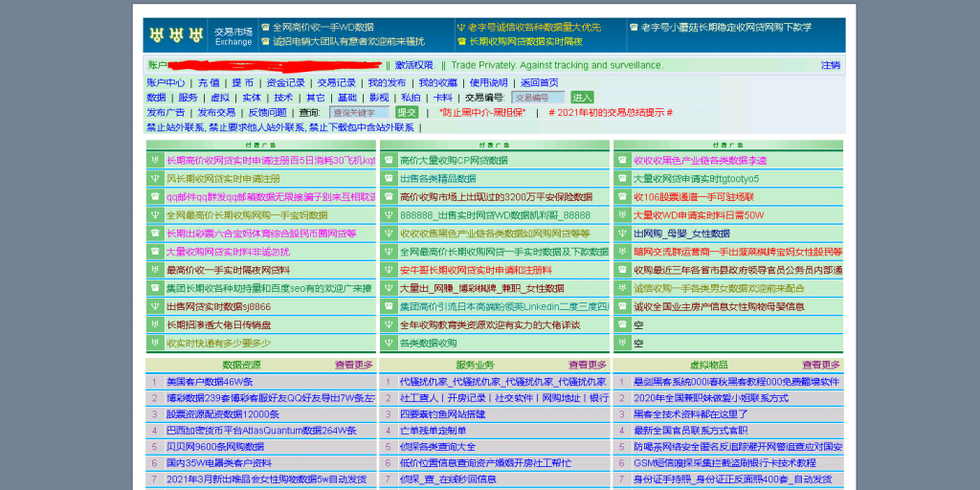
Task: Click the icon beside 出网购_母婴_女性数据
Action: [622, 234]
